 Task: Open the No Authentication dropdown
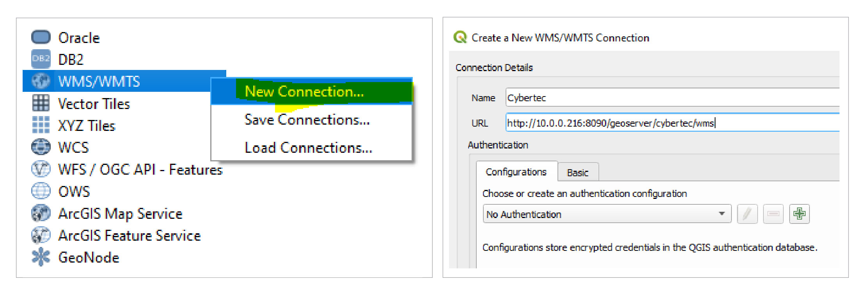click(x=607, y=214)
